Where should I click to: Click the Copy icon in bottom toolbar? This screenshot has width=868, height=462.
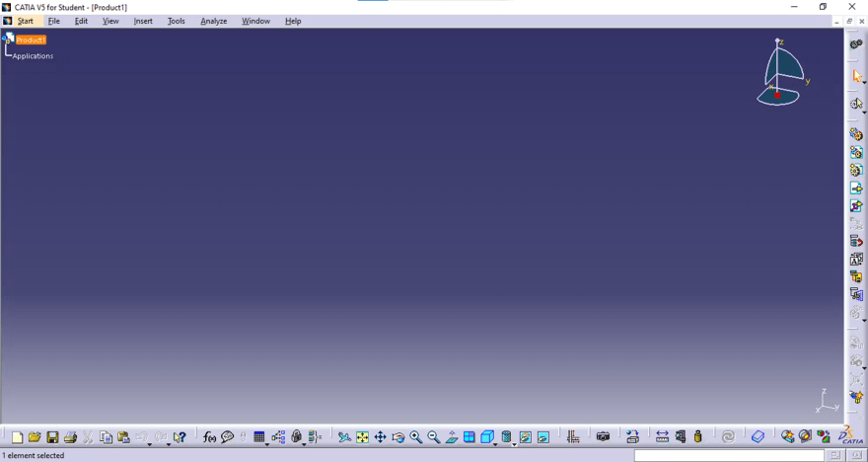(x=106, y=437)
